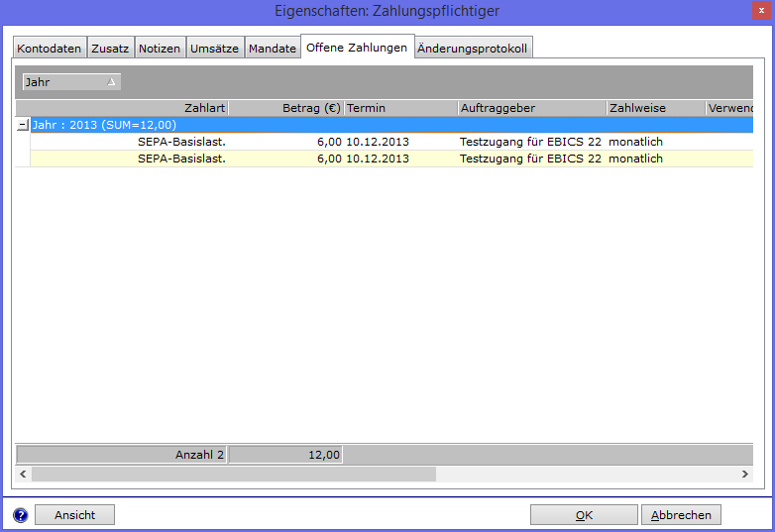Click the Auftraggeber column header
The image size is (775, 532).
click(532, 108)
